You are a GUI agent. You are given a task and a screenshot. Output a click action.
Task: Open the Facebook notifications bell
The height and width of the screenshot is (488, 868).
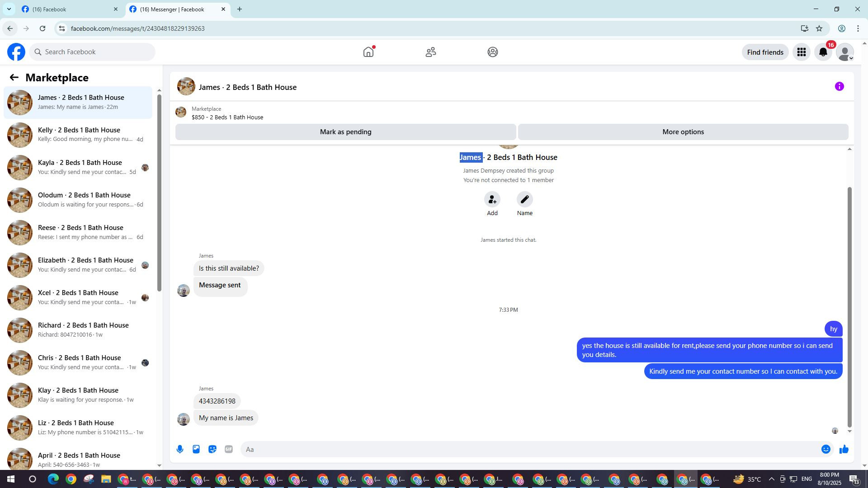823,52
